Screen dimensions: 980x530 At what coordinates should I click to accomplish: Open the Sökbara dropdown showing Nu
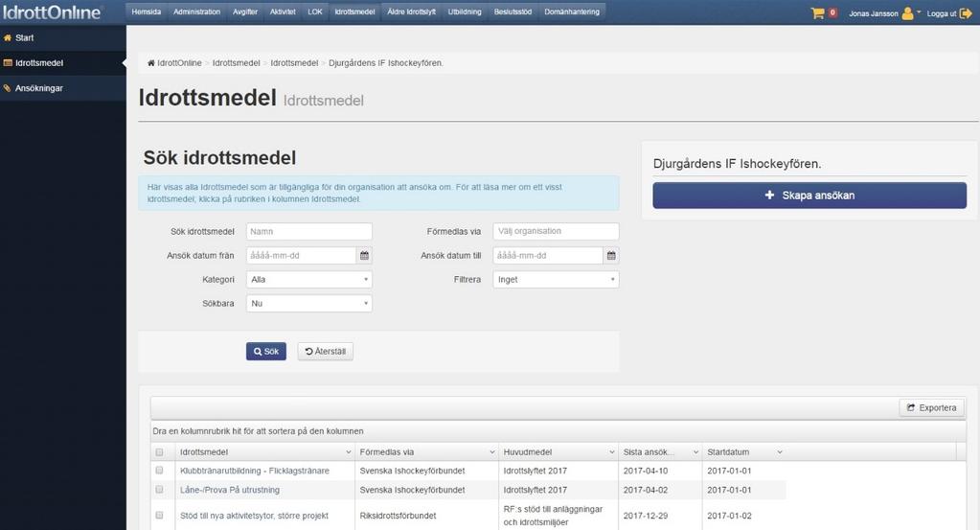tap(309, 303)
